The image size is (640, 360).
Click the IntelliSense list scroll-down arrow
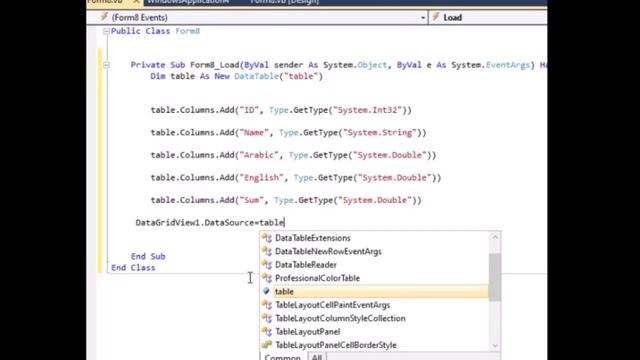coord(495,346)
